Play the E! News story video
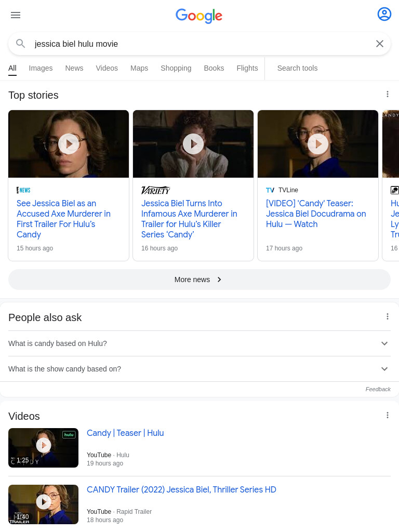The height and width of the screenshot is (532, 399). (69, 144)
